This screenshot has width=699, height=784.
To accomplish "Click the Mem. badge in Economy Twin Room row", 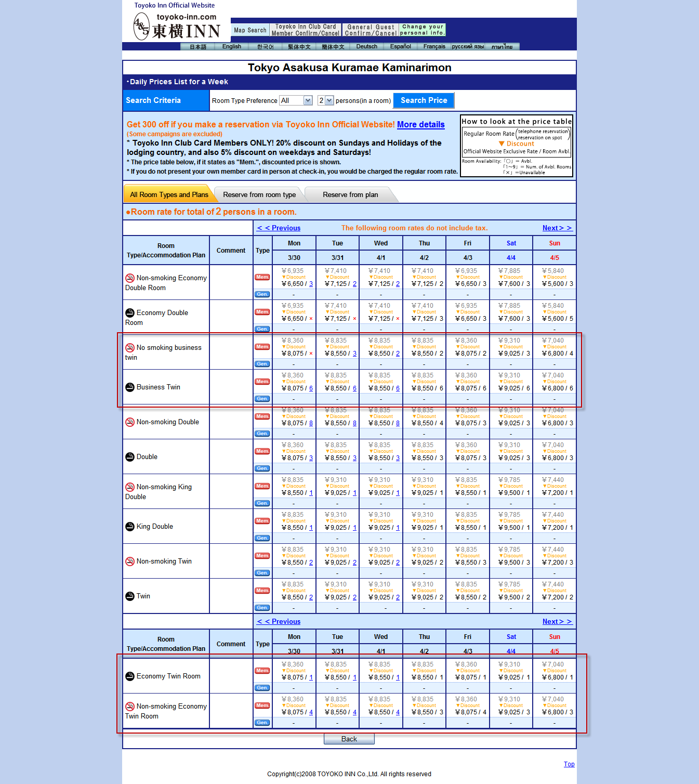I will (262, 671).
